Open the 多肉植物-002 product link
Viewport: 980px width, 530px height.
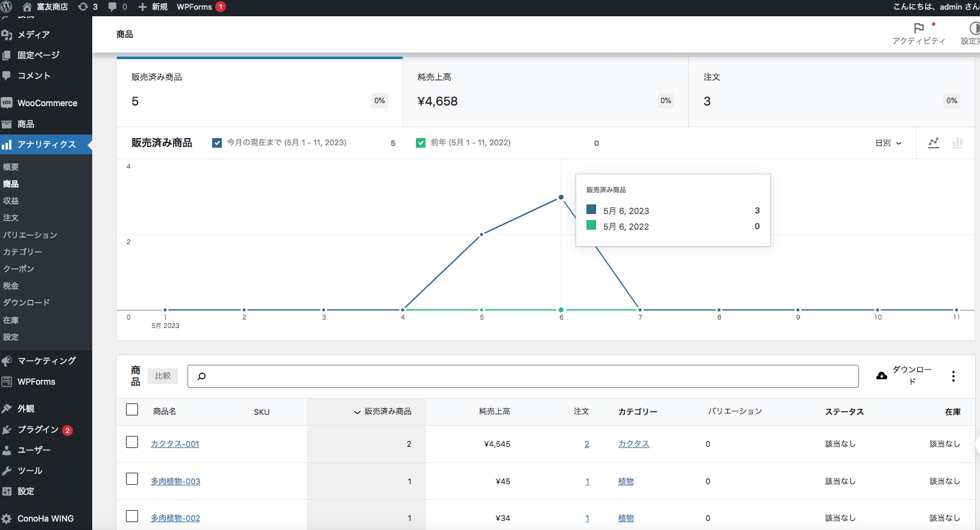pos(175,518)
